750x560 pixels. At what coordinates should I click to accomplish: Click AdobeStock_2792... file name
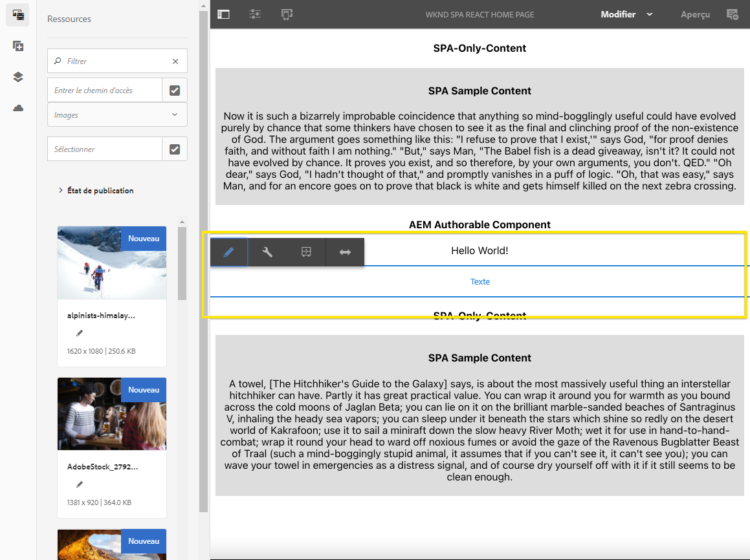click(102, 467)
